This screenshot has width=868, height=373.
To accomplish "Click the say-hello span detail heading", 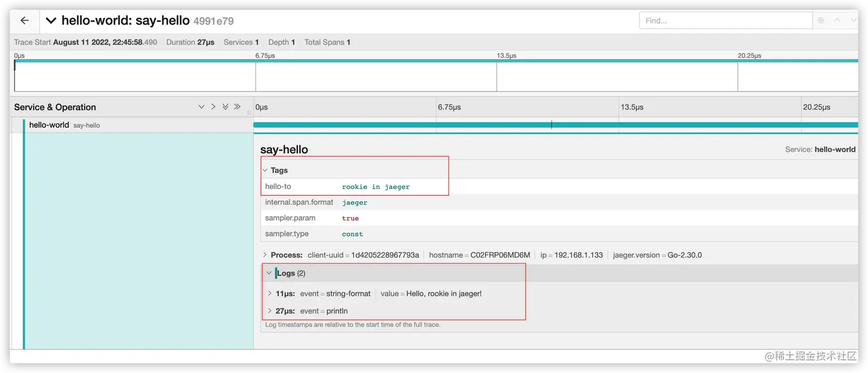I will pyautogui.click(x=284, y=150).
